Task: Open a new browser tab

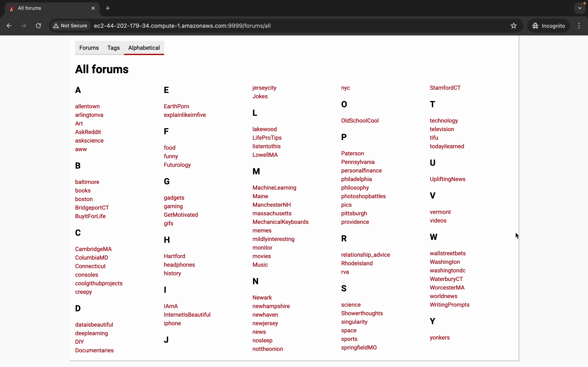Action: (108, 8)
